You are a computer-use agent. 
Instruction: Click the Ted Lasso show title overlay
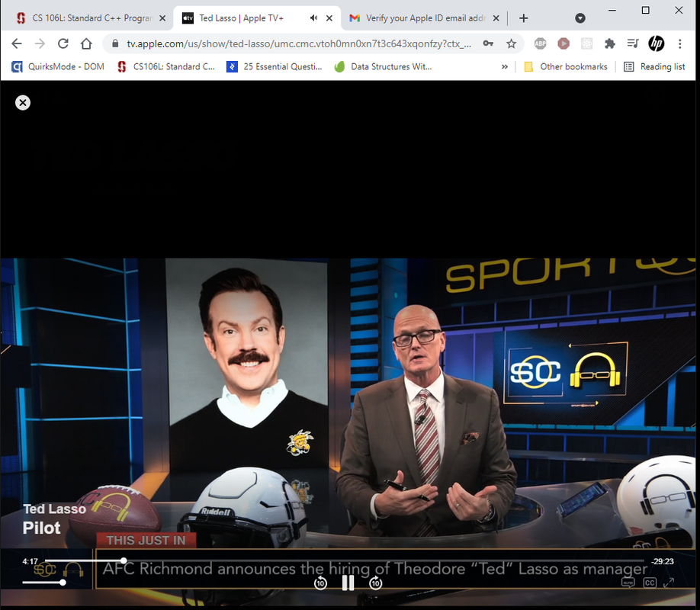54,509
